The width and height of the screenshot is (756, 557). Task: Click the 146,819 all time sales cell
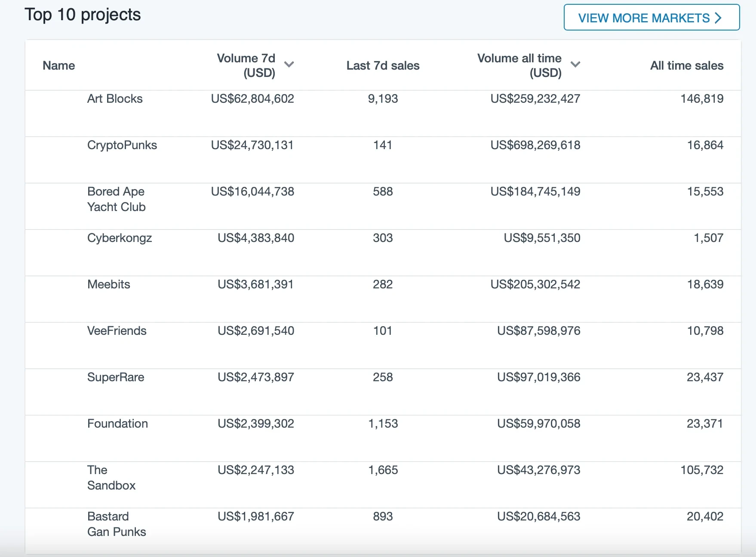[702, 99]
